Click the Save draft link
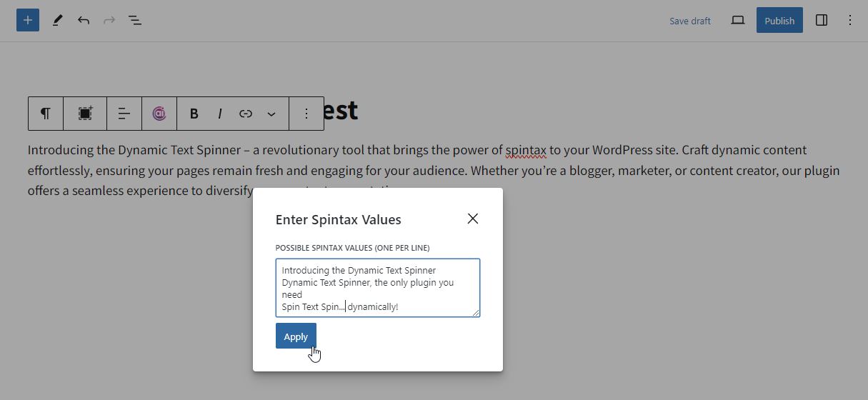This screenshot has height=400, width=868. [689, 21]
